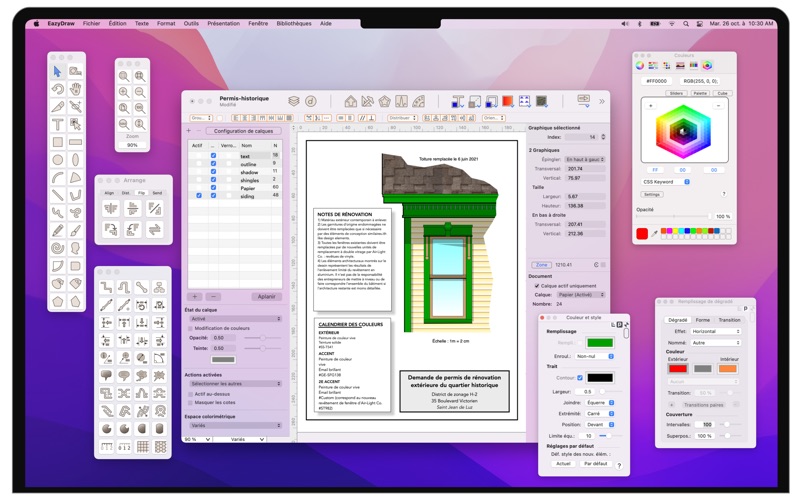Open the Épingler En haut à gauche dropdown
The width and height of the screenshot is (800, 500).
(585, 159)
